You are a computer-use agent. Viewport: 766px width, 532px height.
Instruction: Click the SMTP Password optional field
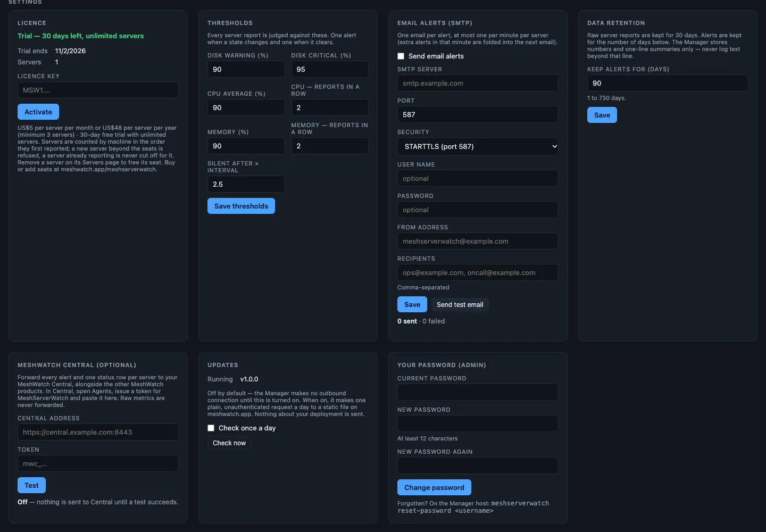(x=478, y=210)
